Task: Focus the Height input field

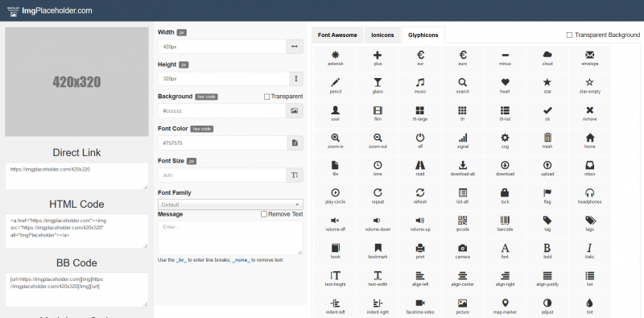Action: (224, 78)
